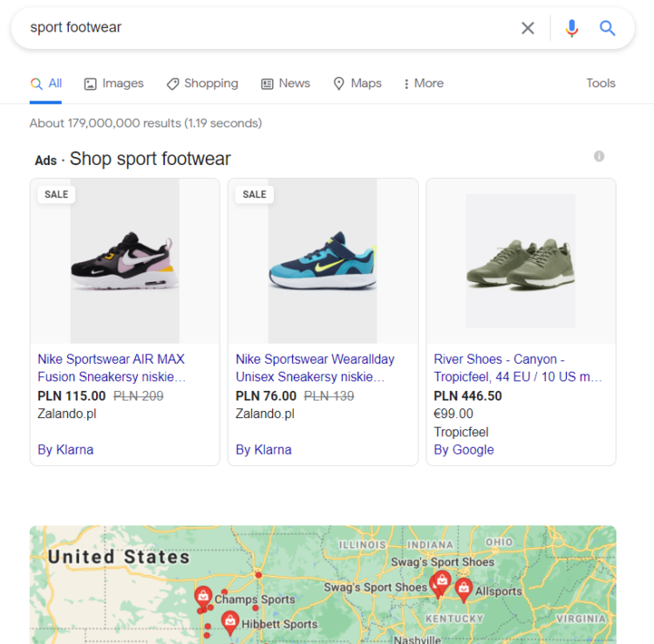Focus the sport footwear search field
This screenshot has width=654, height=644.
point(262,28)
